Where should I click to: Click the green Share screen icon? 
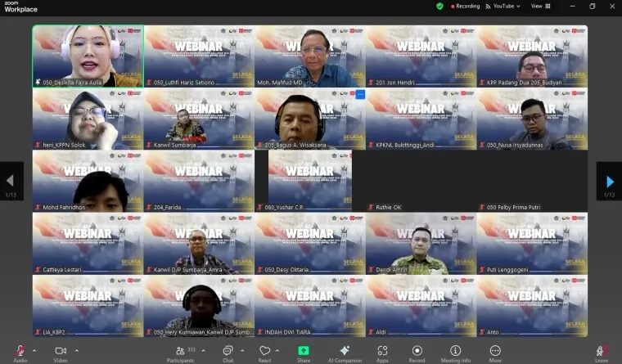point(304,351)
